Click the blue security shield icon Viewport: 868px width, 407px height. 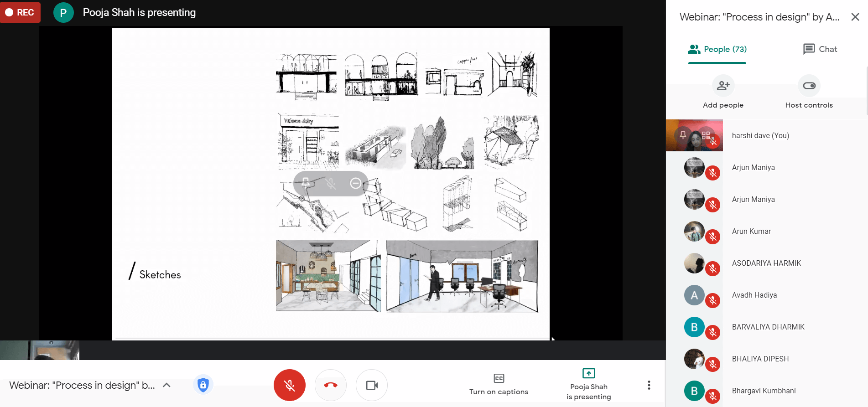[203, 385]
